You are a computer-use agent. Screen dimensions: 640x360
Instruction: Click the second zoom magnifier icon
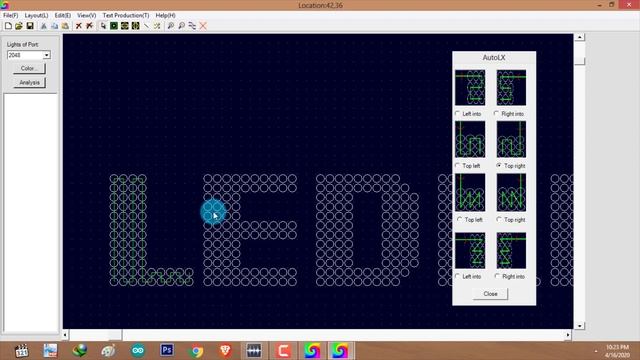(x=182, y=26)
